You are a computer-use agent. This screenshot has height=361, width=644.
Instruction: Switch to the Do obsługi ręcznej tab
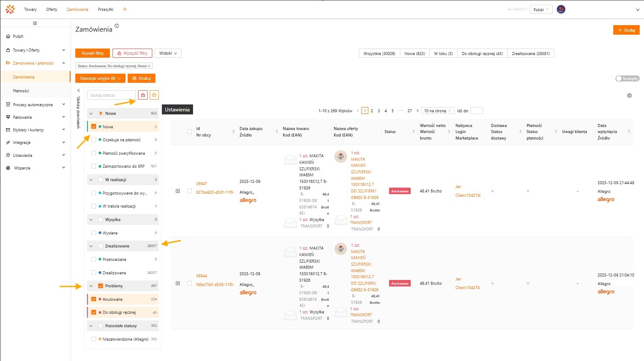pyautogui.click(x=482, y=53)
